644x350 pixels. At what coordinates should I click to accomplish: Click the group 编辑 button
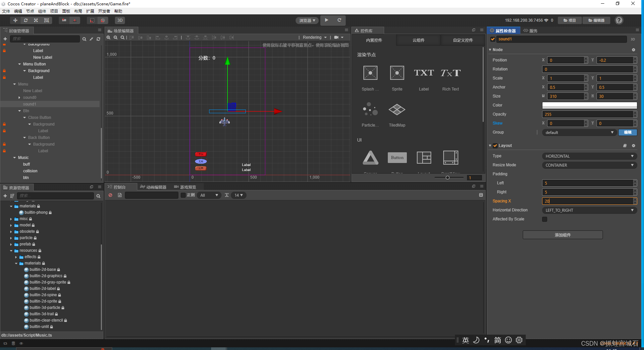[x=628, y=132]
